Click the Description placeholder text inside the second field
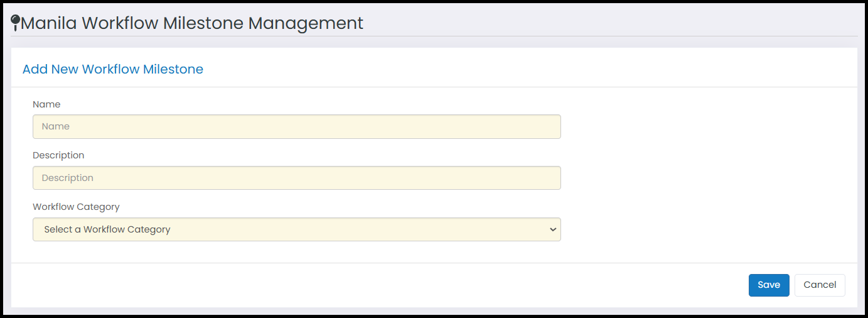Image resolution: width=868 pixels, height=318 pixels. [x=68, y=178]
